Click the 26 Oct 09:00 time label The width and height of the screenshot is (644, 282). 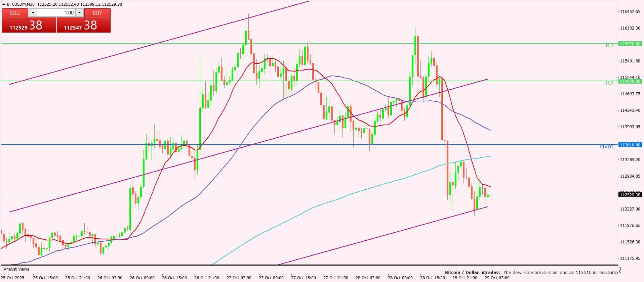[142, 278]
